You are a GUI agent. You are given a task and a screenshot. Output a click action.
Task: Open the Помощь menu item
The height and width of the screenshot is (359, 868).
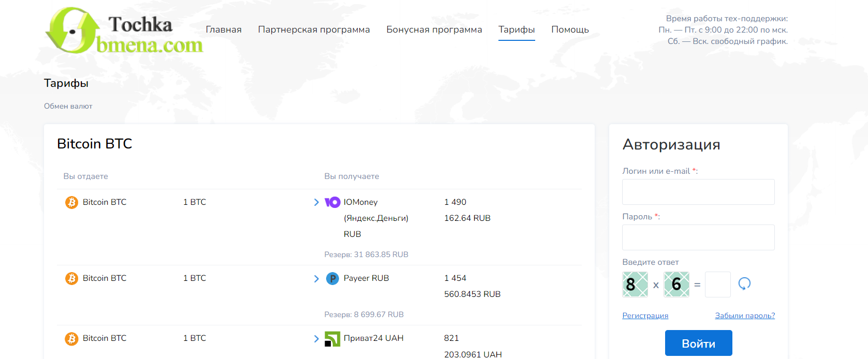point(570,29)
